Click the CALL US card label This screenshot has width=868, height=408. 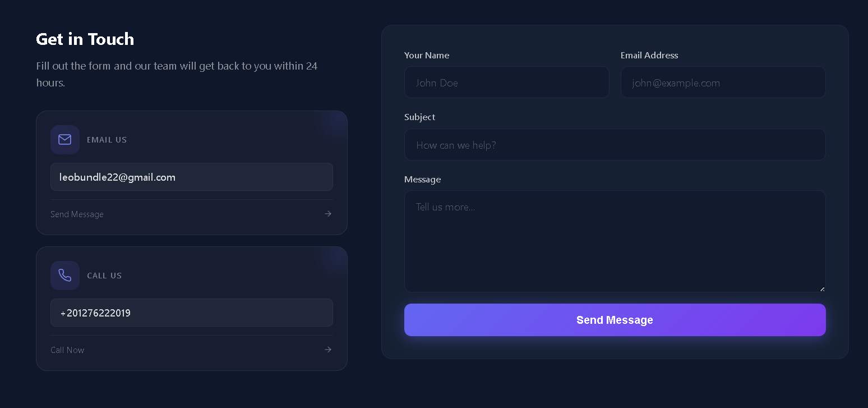[104, 276]
